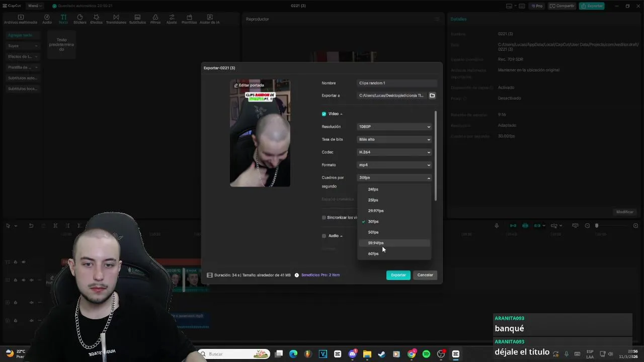Toggle the Sincronizar checkbox
Viewport: 644px width, 362px height.
324,218
